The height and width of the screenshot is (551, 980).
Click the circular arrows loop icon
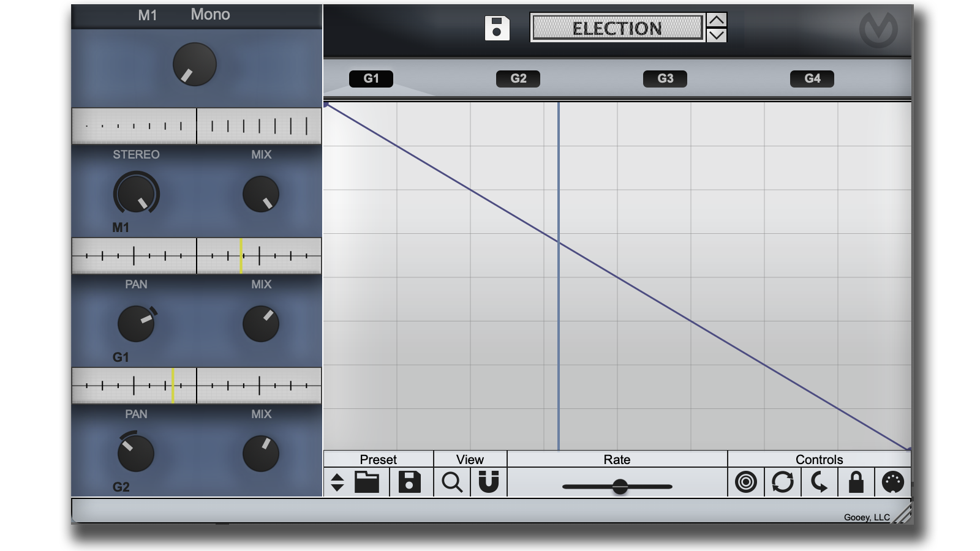(x=783, y=482)
